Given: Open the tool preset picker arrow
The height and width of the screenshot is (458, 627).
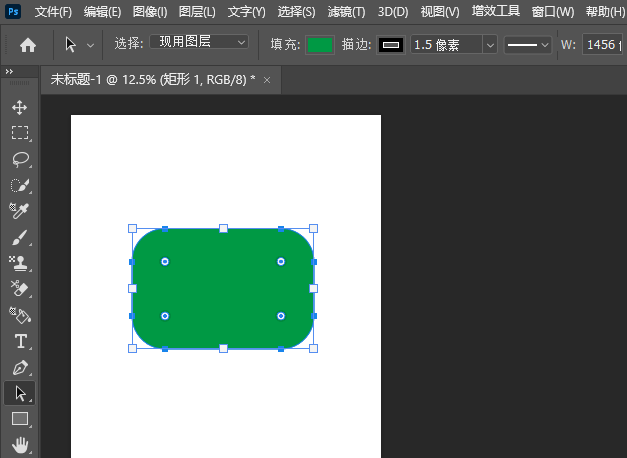Looking at the screenshot, I should point(90,45).
